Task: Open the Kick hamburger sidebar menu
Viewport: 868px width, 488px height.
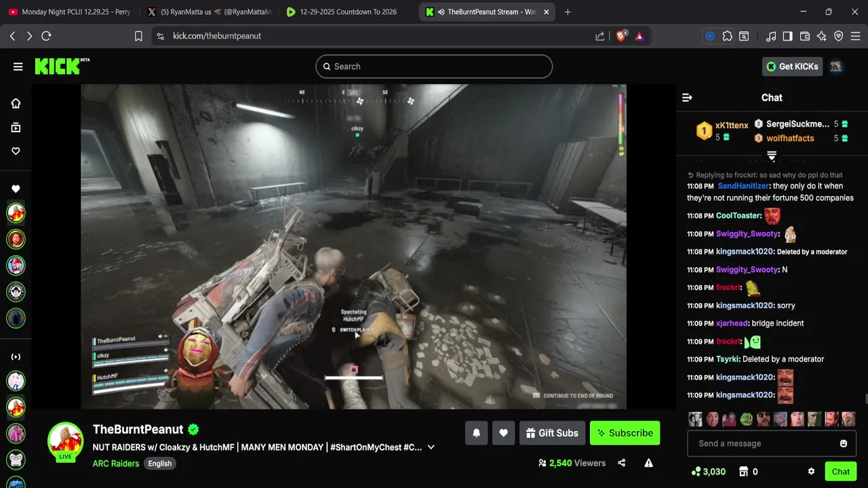Action: point(18,66)
